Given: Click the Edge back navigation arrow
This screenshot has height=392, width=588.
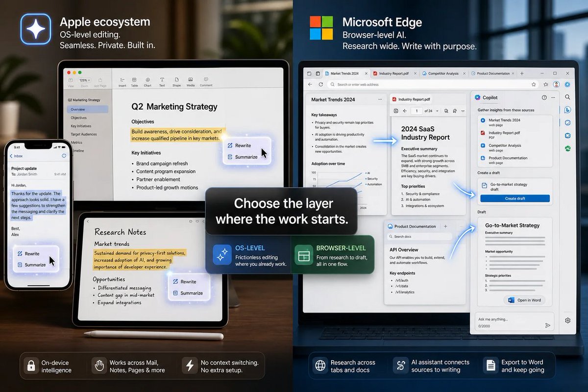Looking at the screenshot, I should [310, 84].
